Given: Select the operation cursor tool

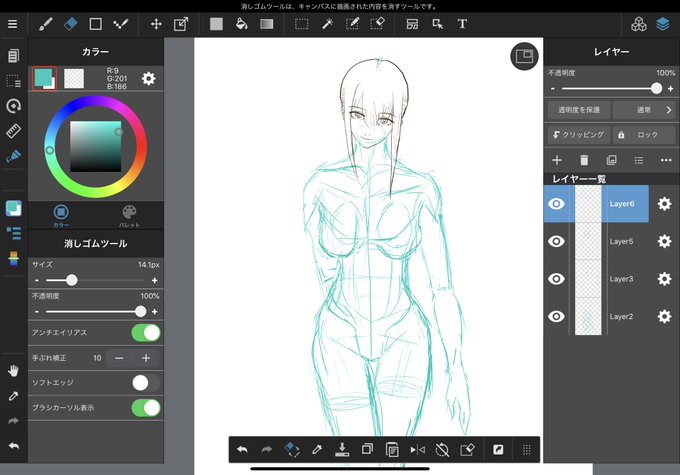Looking at the screenshot, I should click(438, 24).
